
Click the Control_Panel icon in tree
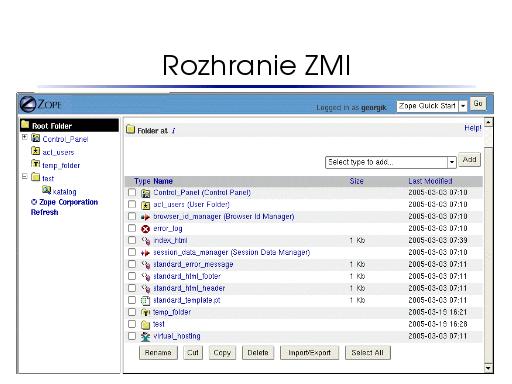[35, 138]
